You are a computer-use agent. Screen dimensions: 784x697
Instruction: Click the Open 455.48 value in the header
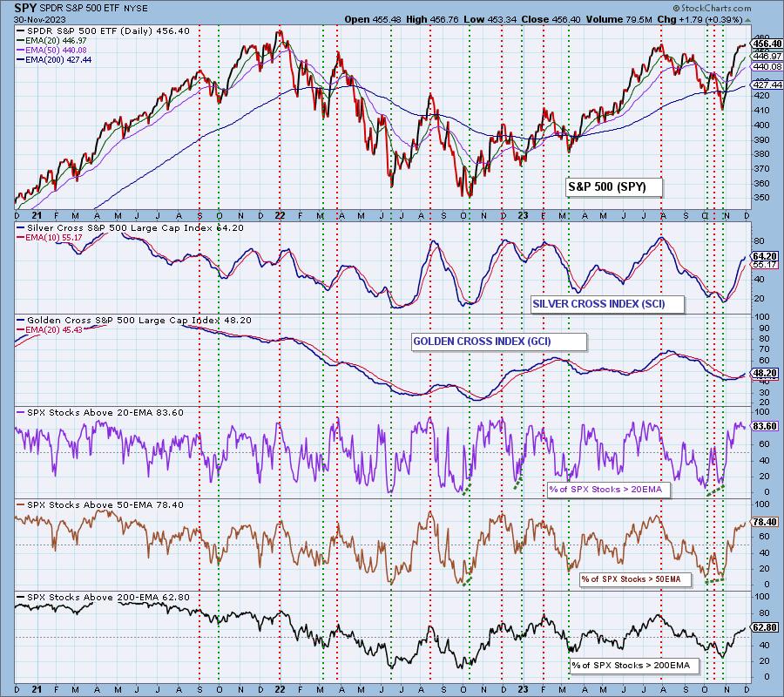point(373,19)
